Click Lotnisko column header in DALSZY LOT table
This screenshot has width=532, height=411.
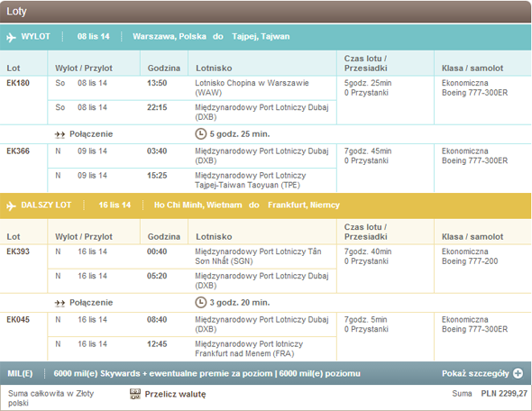click(x=214, y=237)
